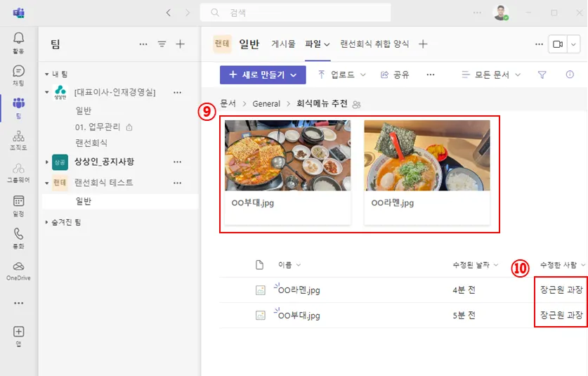The width and height of the screenshot is (588, 376).
Task: Click the 공유 button
Action: (x=395, y=74)
